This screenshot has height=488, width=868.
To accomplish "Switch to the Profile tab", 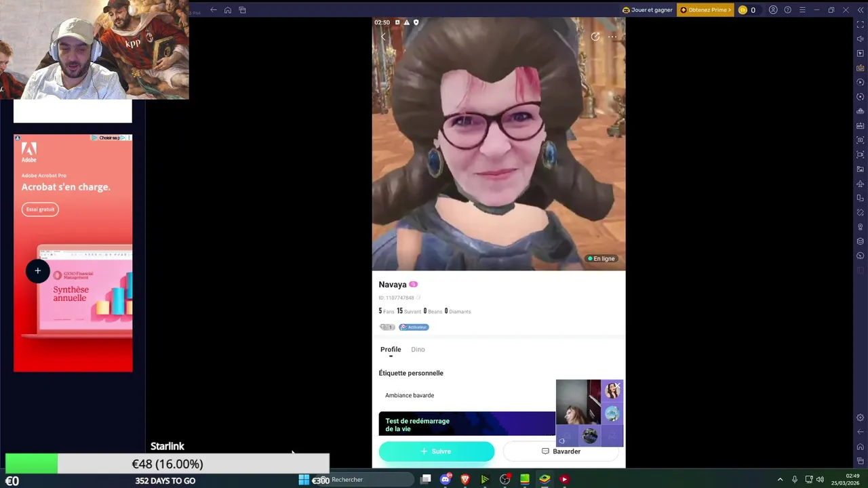I will click(x=391, y=350).
